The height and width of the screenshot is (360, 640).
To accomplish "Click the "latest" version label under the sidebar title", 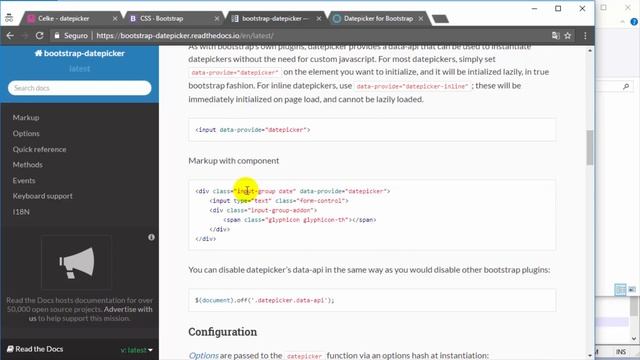I will click(80, 69).
